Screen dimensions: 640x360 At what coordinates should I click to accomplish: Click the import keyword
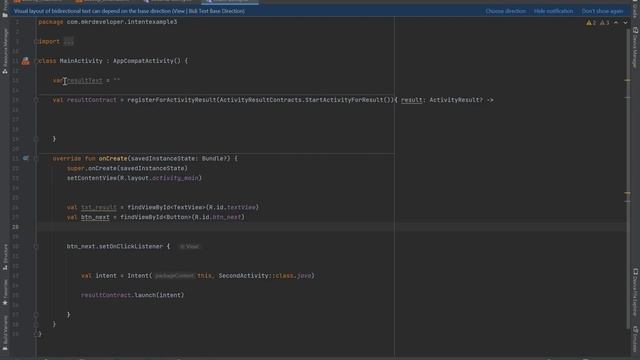point(49,42)
